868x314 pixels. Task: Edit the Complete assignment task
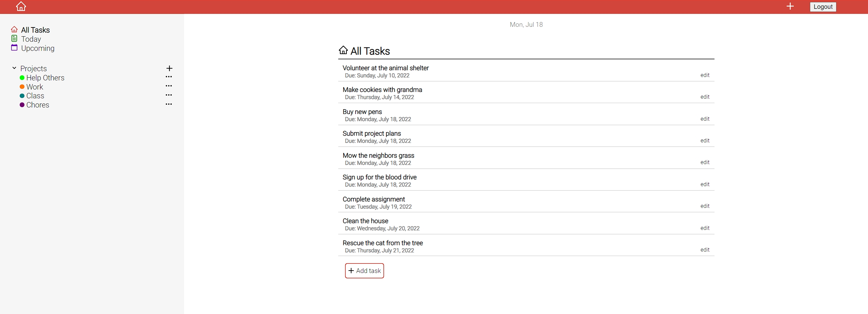click(x=705, y=206)
